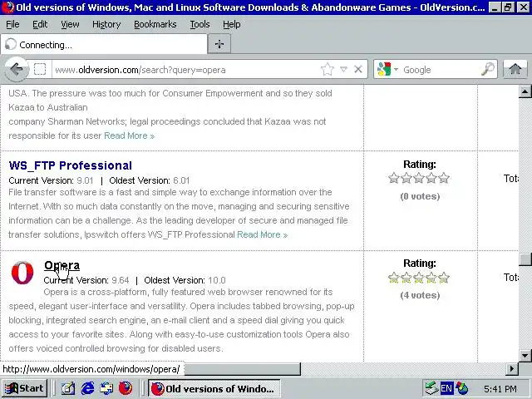Click the magnifying glass search icon
532x399 pixels.
[488, 70]
